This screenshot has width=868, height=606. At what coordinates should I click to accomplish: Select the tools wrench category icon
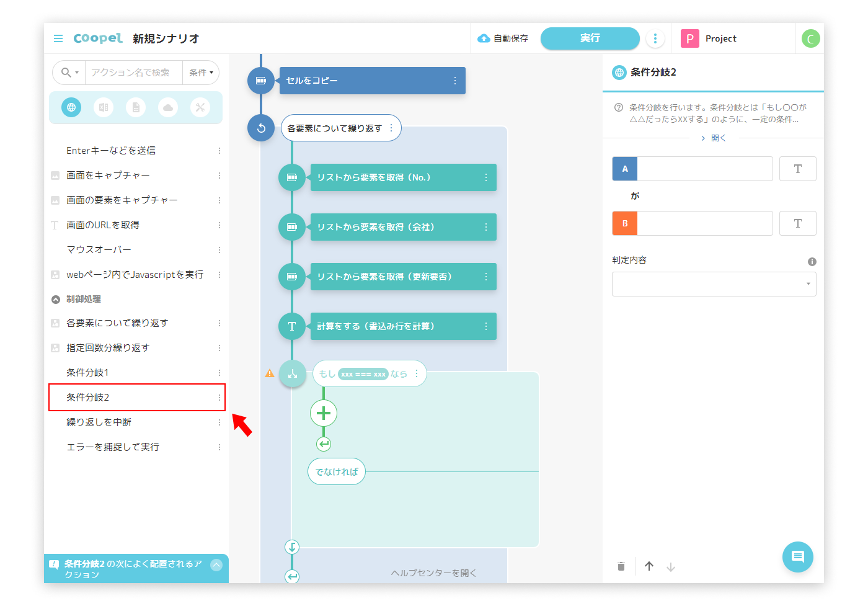pos(200,107)
